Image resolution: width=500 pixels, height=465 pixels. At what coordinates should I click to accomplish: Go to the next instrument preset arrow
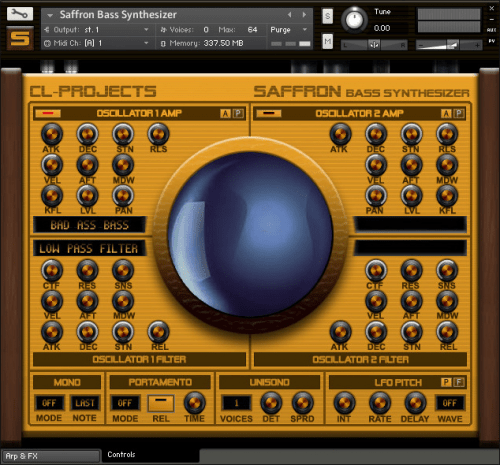pos(304,15)
